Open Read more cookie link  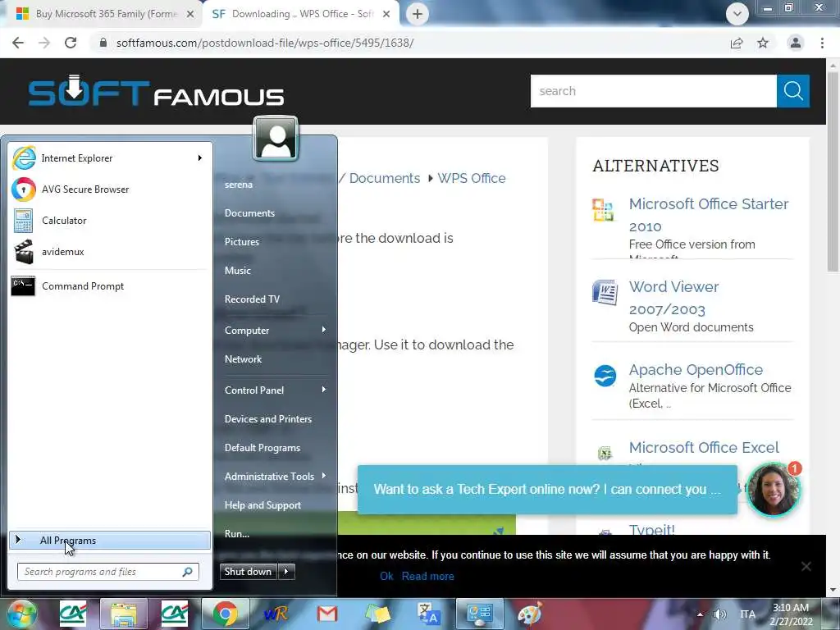point(428,576)
